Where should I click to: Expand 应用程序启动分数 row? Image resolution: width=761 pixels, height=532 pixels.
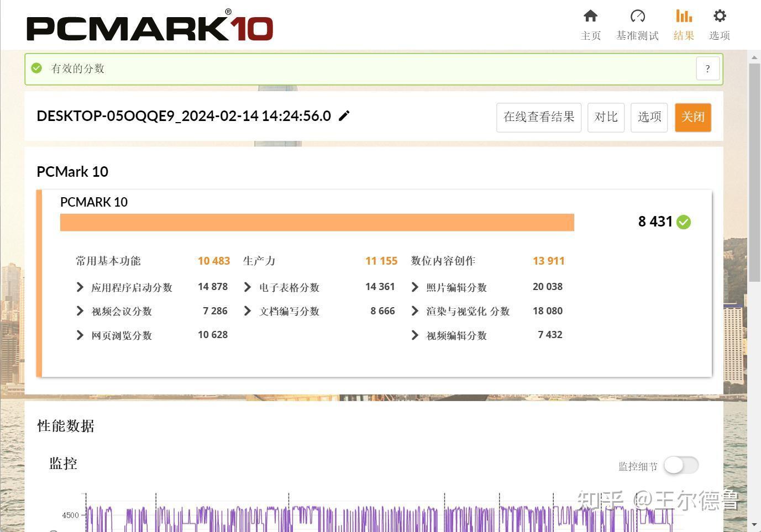click(80, 287)
